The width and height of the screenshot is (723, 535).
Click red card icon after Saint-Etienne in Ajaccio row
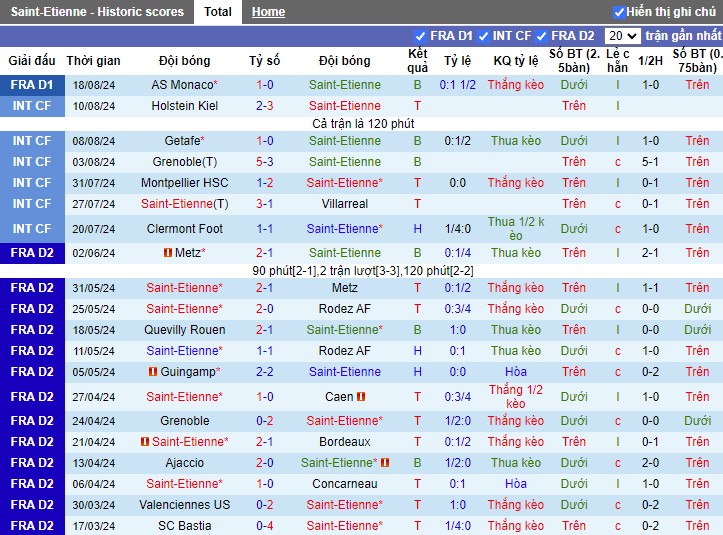pos(385,463)
